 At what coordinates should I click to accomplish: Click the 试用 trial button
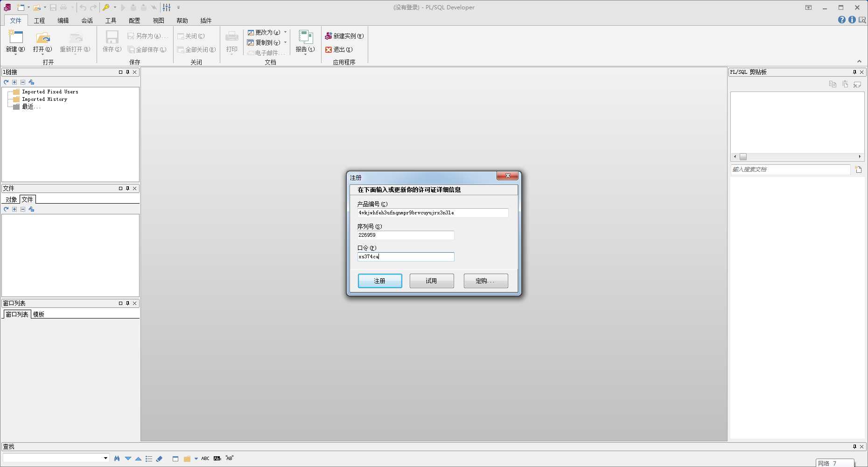(x=432, y=281)
